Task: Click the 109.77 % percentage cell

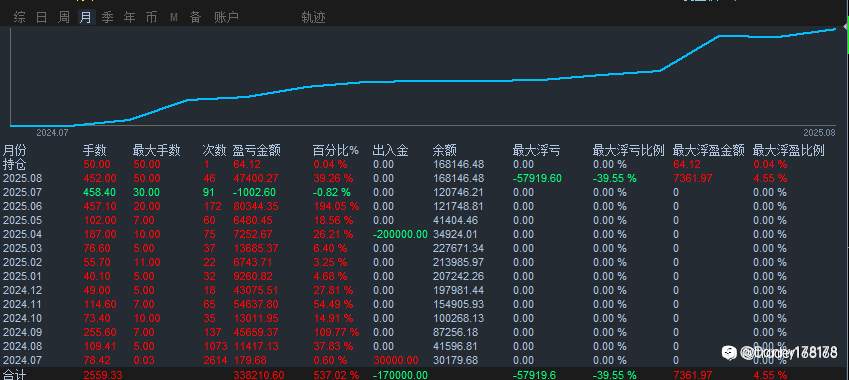Action: point(336,332)
